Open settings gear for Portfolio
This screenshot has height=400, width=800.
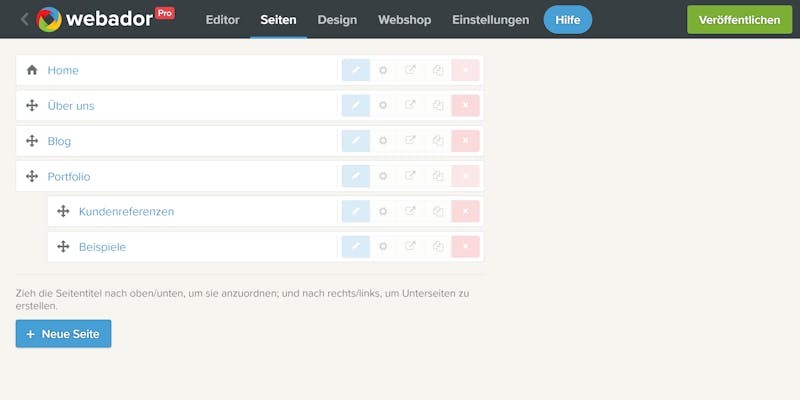coord(383,176)
